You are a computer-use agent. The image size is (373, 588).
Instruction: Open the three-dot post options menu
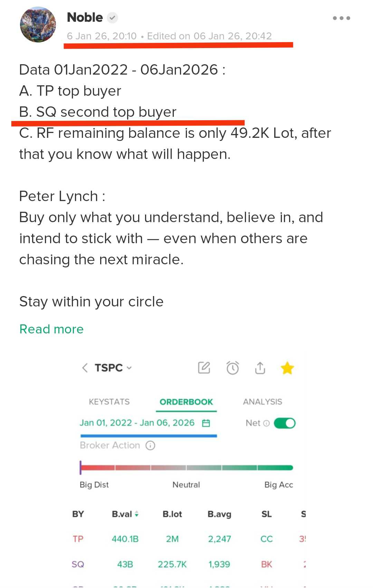coord(341,18)
